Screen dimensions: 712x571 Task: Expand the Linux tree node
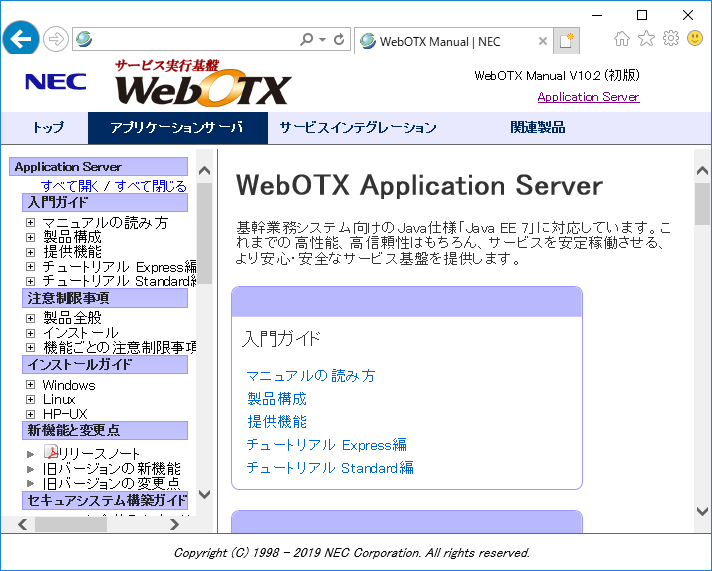[x=31, y=399]
